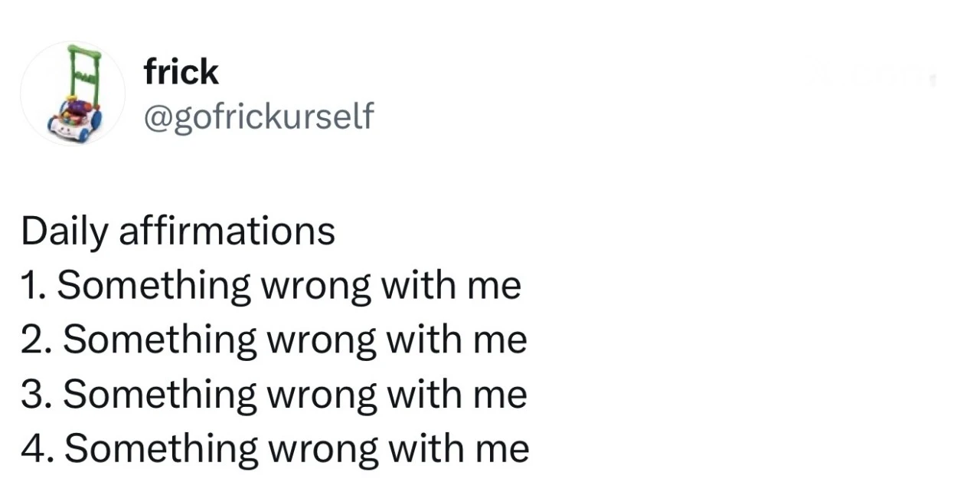The width and height of the screenshot is (980, 479).
Task: Click "Something" in affirmation number 3
Action: (x=160, y=395)
